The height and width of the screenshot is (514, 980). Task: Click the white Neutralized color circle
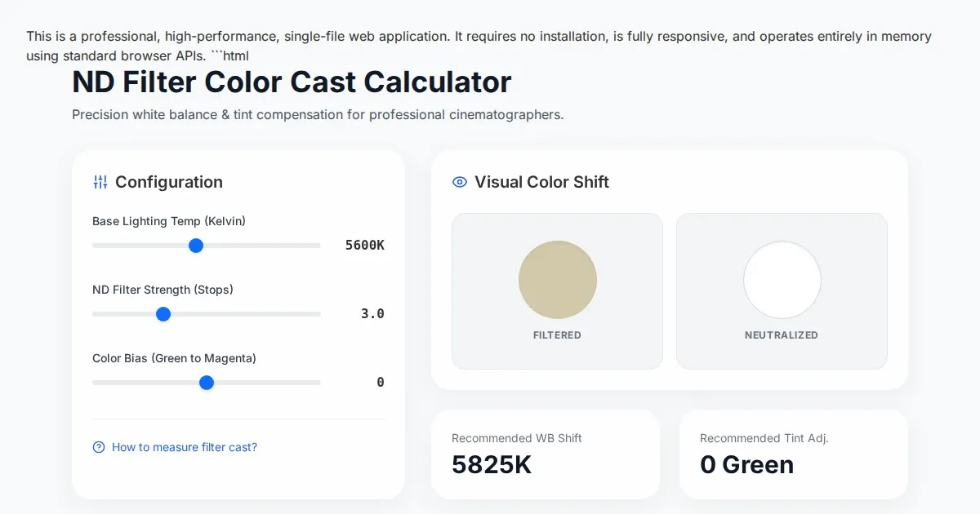(x=782, y=280)
